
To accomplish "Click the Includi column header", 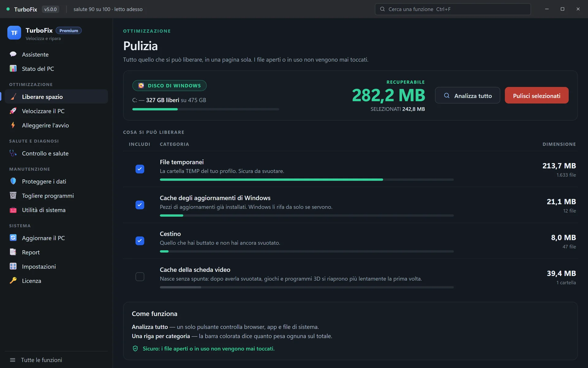I will pyautogui.click(x=139, y=144).
